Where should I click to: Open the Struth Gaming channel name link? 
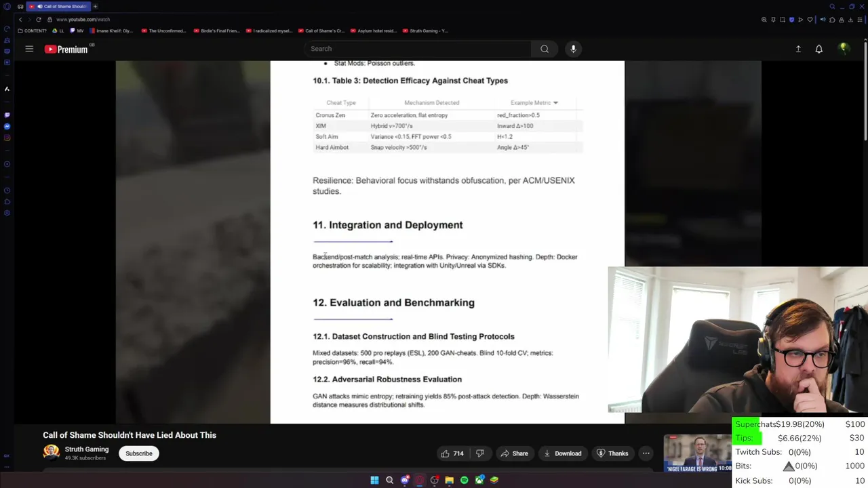tap(87, 449)
